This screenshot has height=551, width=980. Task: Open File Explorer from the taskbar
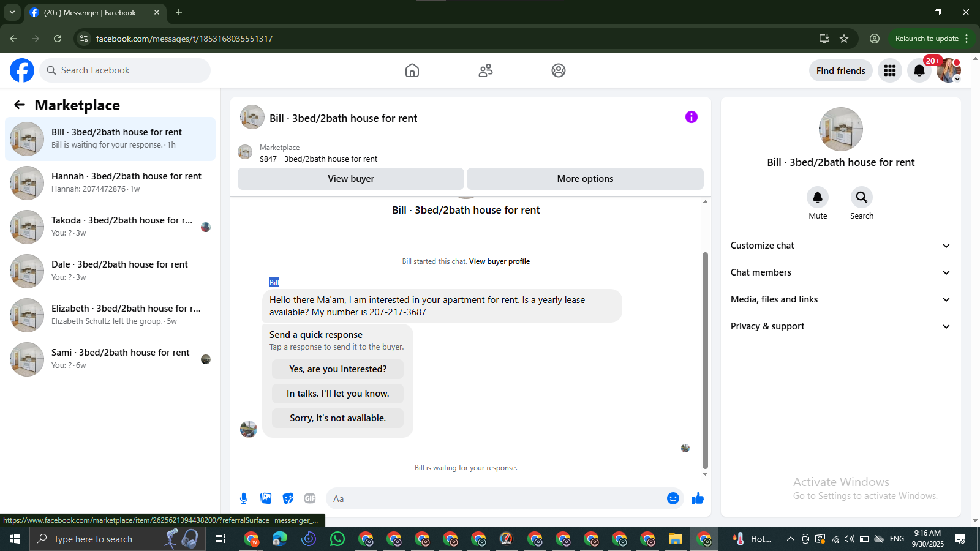coord(675,539)
